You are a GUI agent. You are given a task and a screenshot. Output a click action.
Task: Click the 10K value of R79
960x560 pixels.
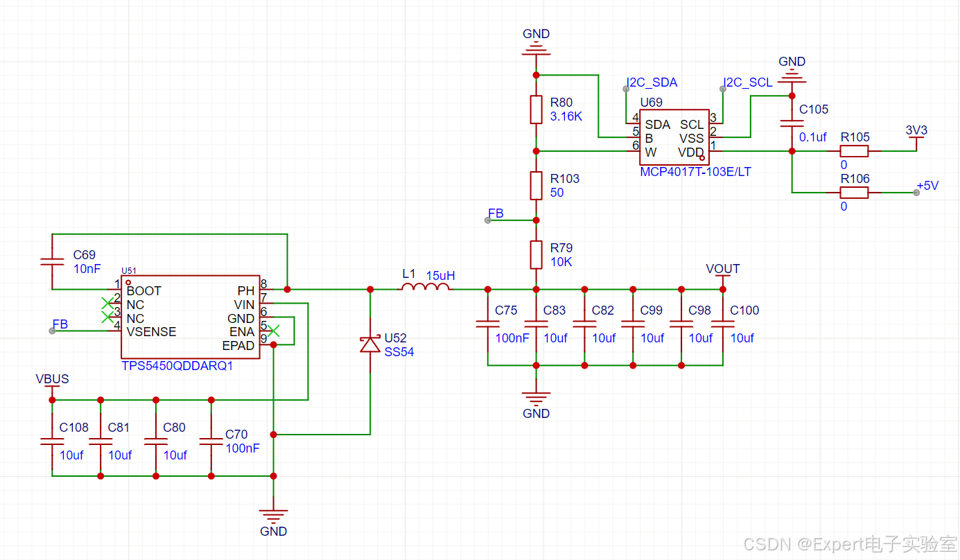coord(561,262)
